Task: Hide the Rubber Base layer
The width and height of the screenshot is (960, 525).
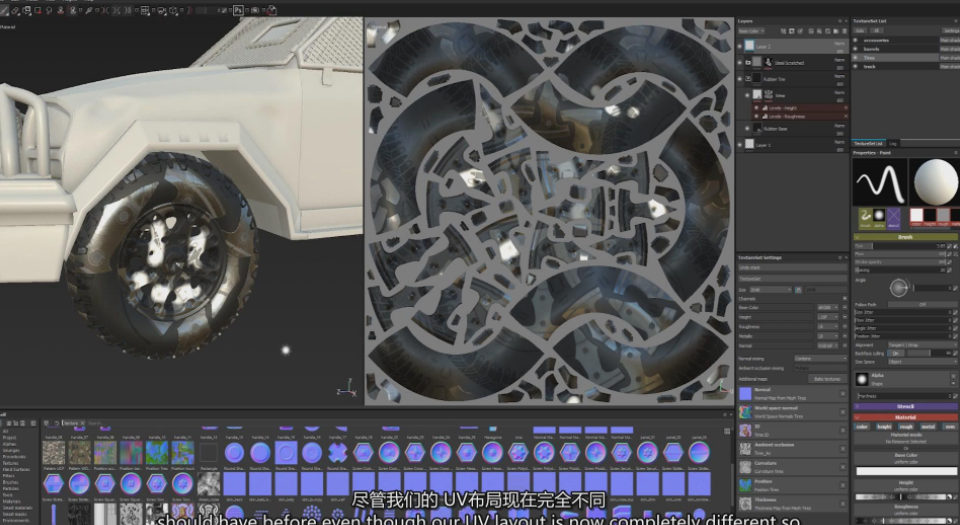Action: pos(747,128)
